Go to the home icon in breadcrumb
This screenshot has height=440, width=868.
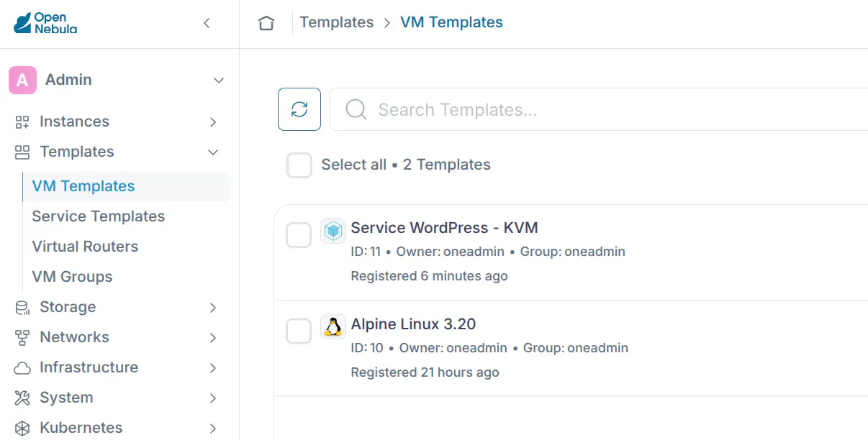pos(266,23)
